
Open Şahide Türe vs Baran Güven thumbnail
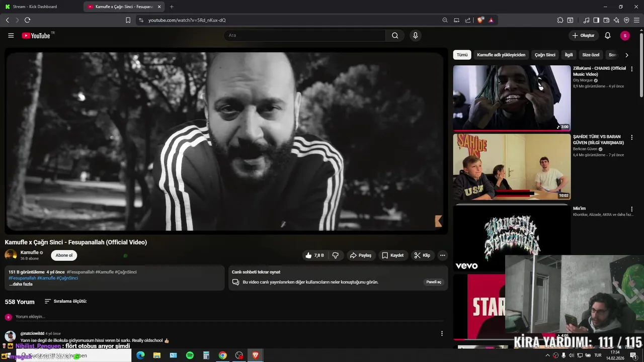point(512,166)
